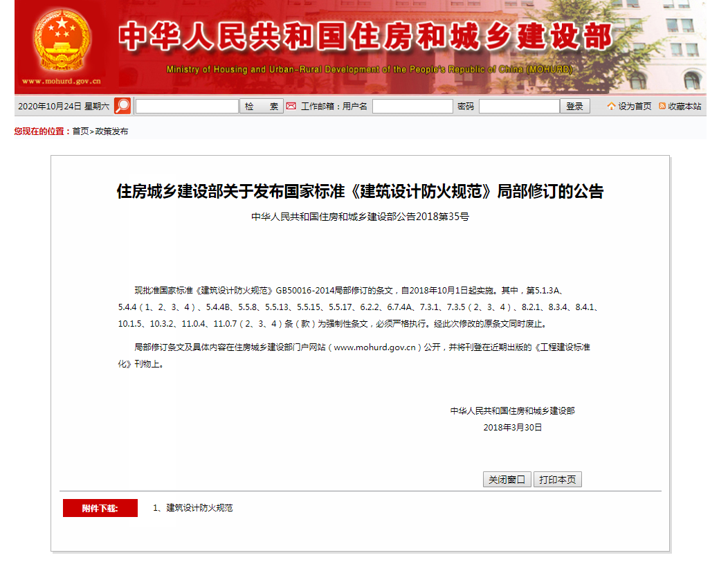The image size is (728, 562).
Task: Click the orange magnifier search icon
Action: coord(122,106)
